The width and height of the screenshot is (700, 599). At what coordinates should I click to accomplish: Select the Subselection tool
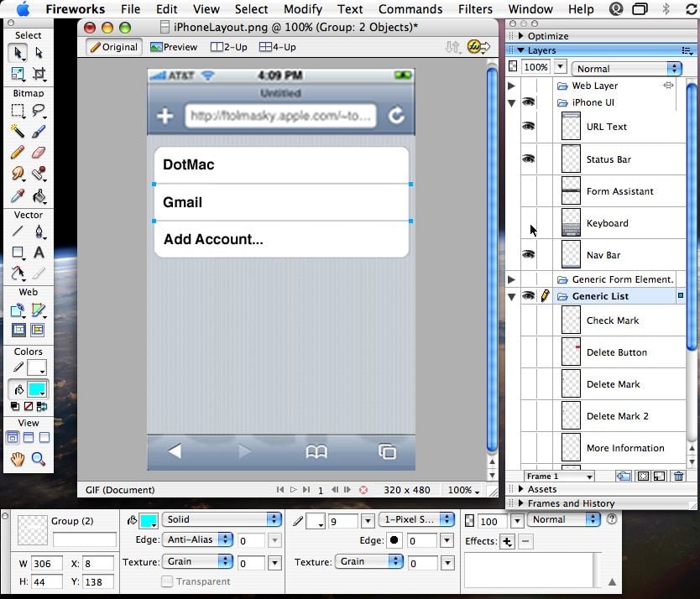[39, 53]
